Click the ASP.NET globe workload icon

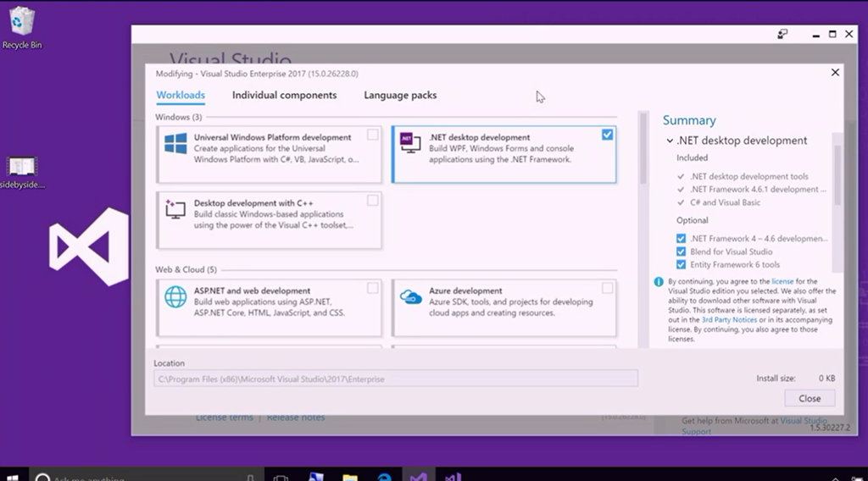[175, 297]
